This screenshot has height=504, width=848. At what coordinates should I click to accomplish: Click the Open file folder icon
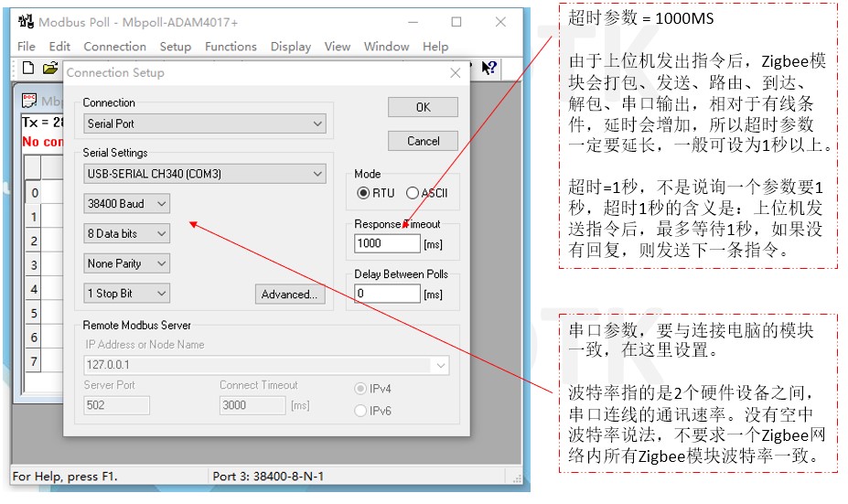click(50, 68)
